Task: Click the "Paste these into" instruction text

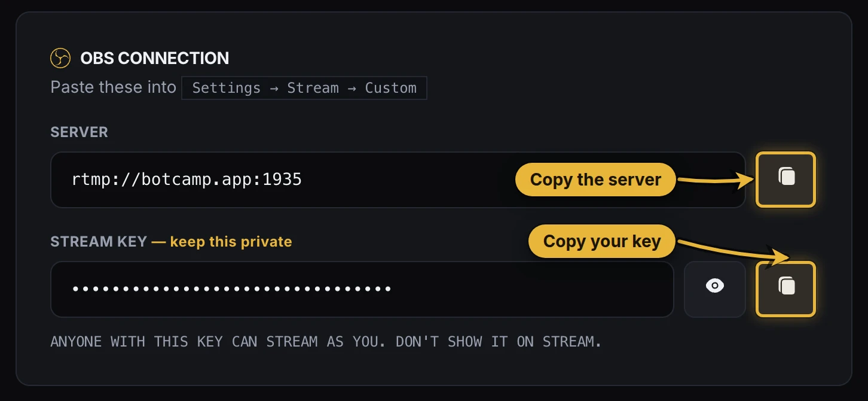Action: (x=113, y=87)
